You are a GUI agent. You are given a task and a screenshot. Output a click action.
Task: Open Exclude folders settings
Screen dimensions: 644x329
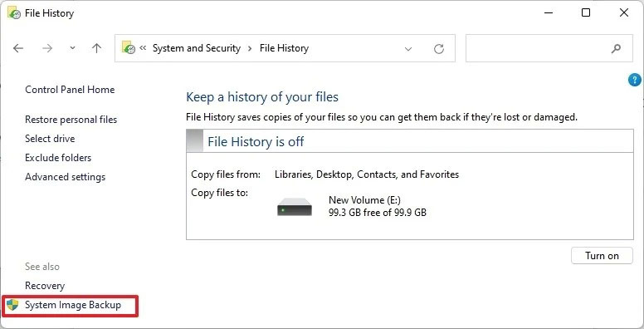coord(58,158)
